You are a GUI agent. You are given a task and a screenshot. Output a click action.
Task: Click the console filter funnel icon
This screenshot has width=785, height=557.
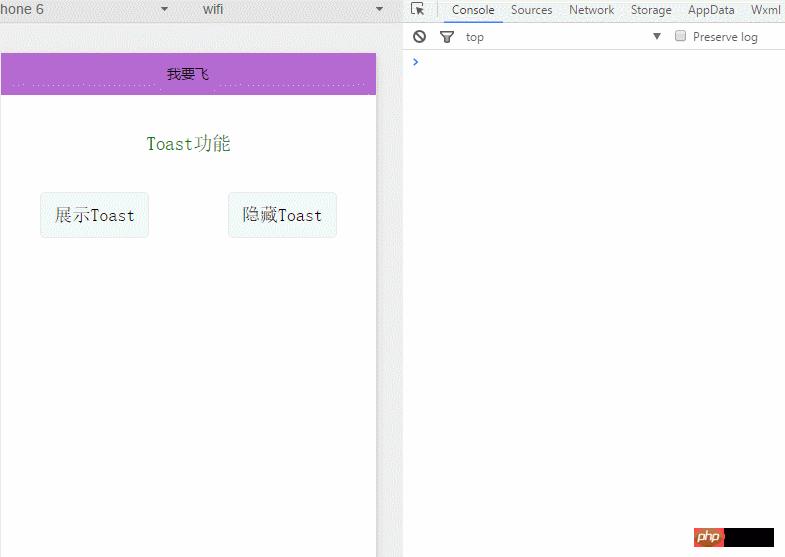point(447,37)
